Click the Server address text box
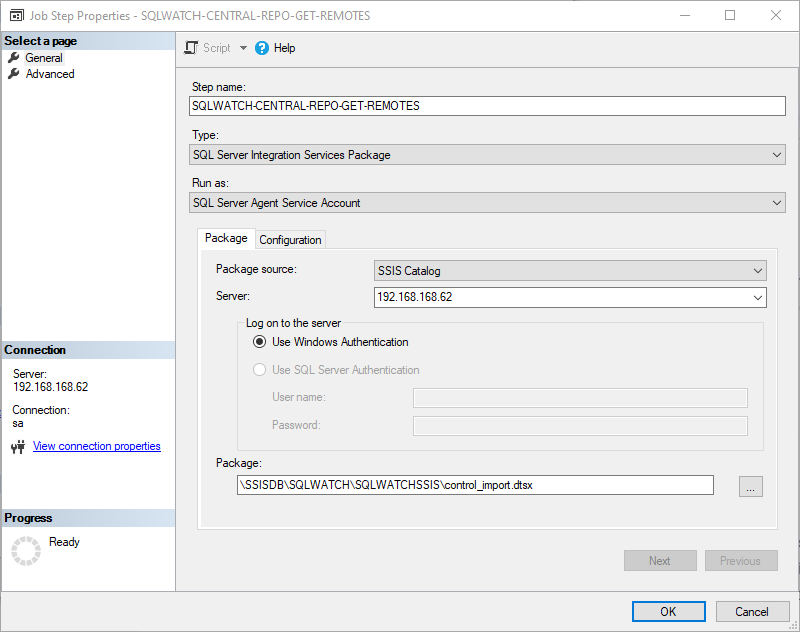Image resolution: width=800 pixels, height=632 pixels. click(x=562, y=297)
